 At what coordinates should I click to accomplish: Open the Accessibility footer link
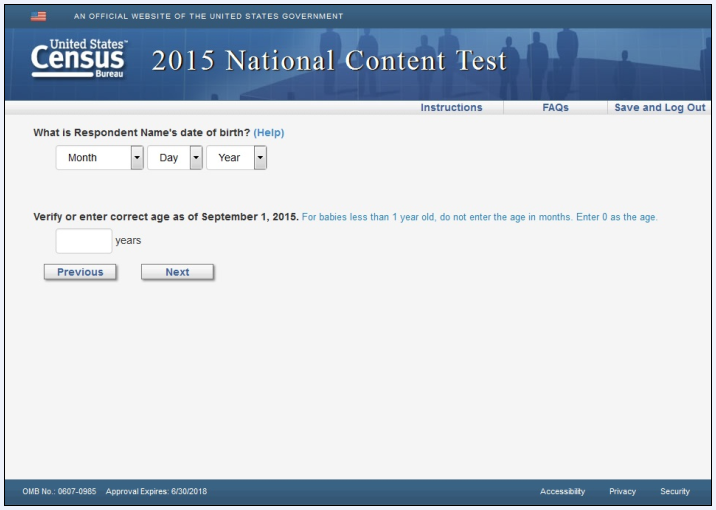pos(562,491)
